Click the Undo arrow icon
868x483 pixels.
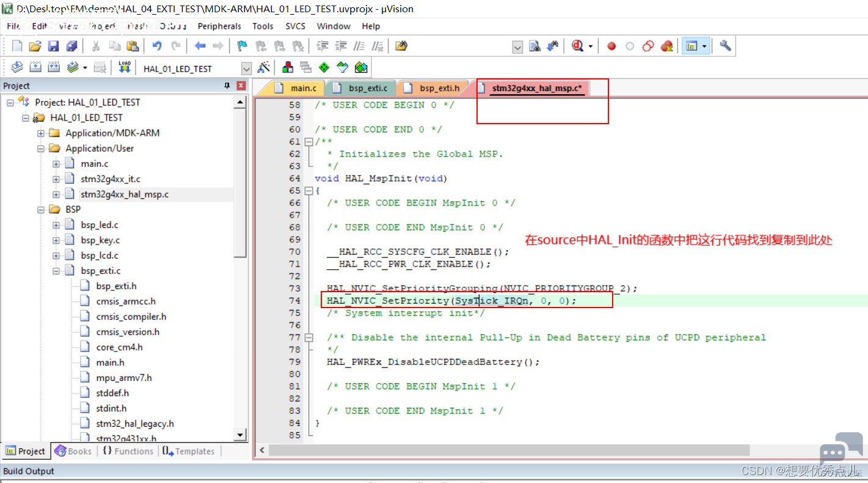pyautogui.click(x=157, y=46)
